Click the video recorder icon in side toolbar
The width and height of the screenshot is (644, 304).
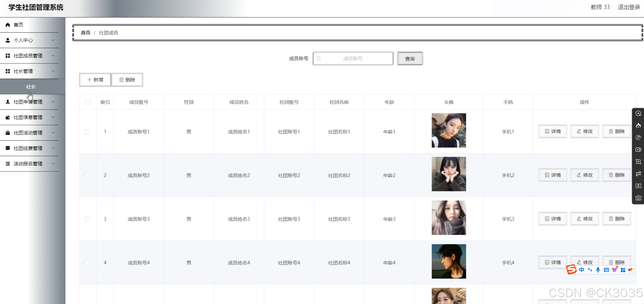point(638,150)
